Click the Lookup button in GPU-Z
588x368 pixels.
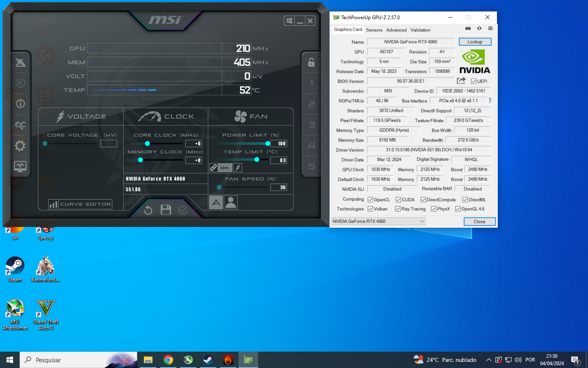(475, 42)
